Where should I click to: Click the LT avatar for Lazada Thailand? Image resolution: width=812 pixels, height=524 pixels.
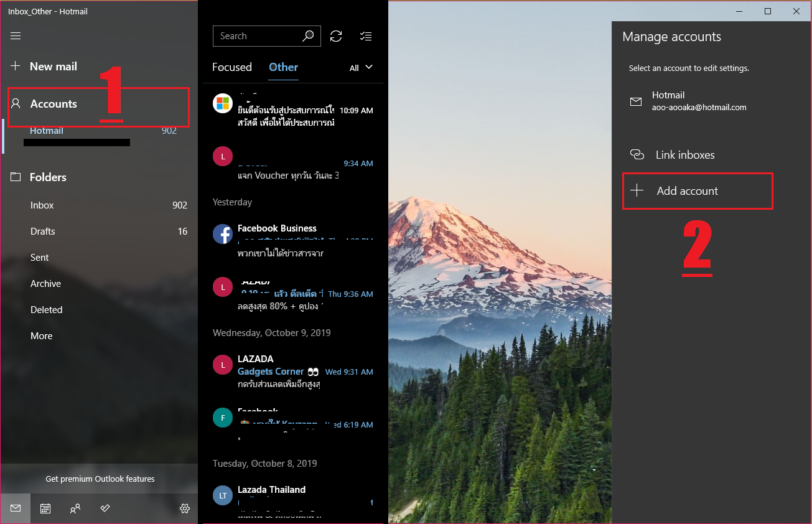[x=223, y=495]
